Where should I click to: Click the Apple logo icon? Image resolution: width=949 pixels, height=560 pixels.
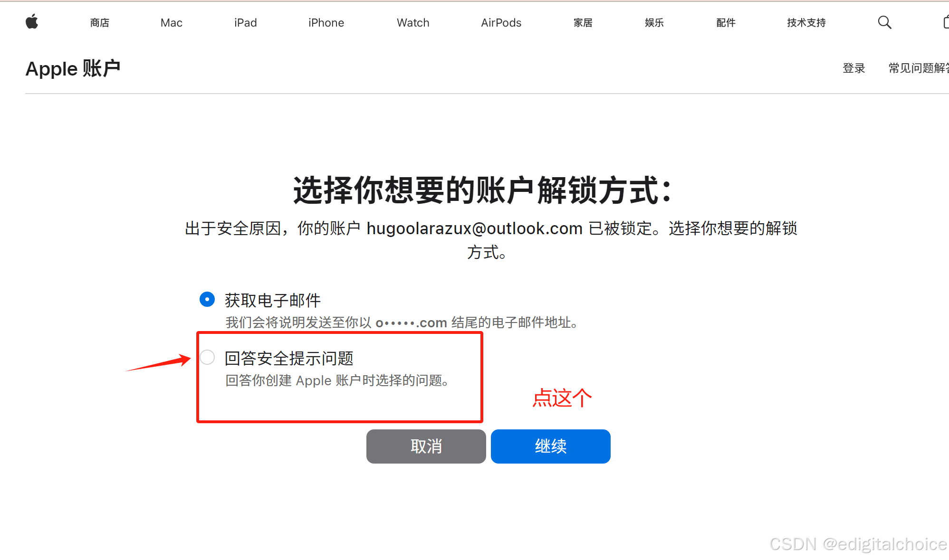coord(32,22)
